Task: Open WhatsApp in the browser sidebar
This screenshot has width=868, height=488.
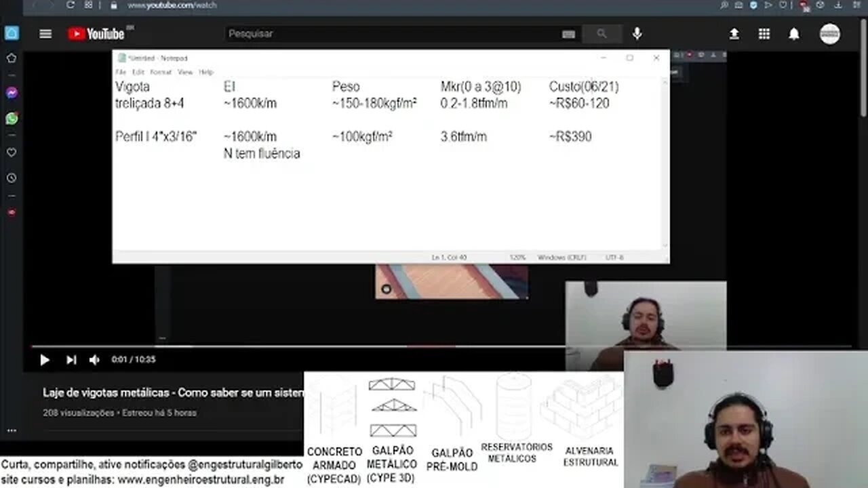Action: [x=12, y=119]
